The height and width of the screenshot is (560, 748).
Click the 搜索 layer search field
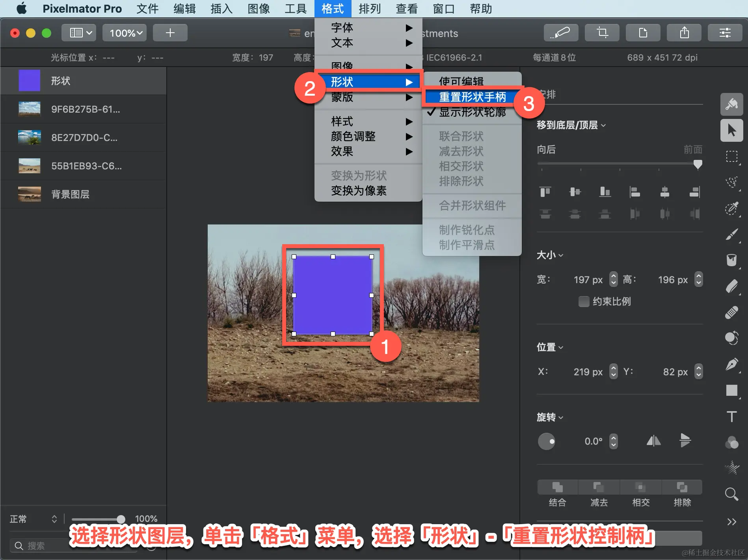(73, 546)
